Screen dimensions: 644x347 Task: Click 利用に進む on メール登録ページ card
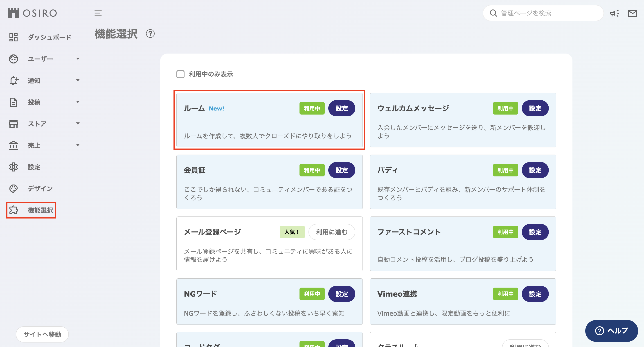coord(332,232)
